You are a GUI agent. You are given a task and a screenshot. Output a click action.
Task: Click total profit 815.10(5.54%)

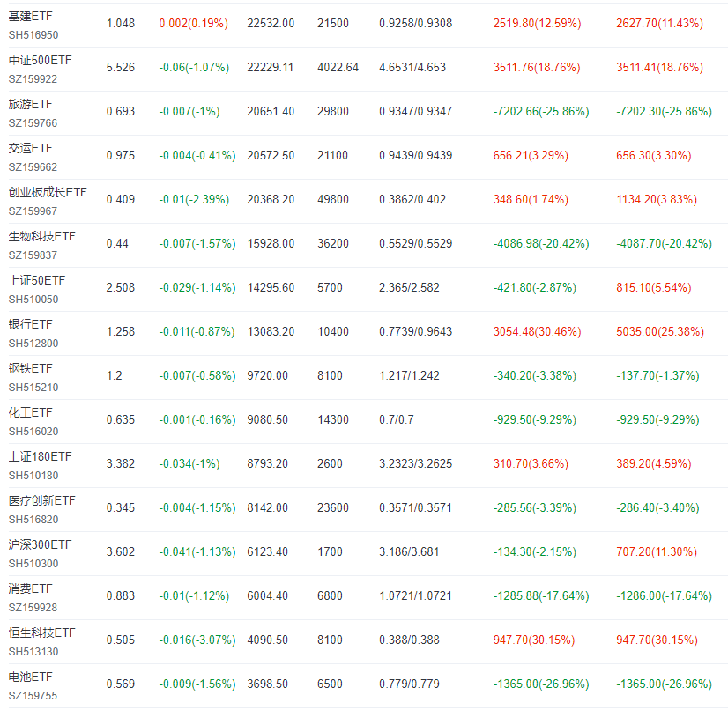[x=654, y=288]
